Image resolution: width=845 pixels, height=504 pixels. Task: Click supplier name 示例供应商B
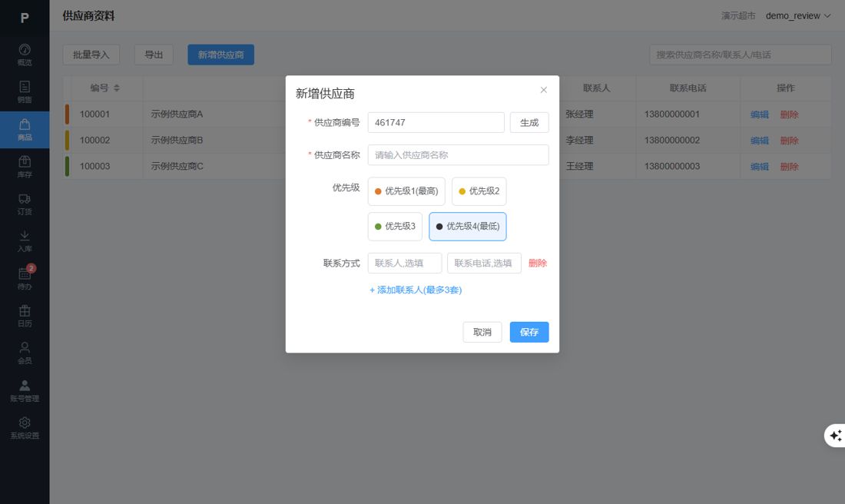(177, 140)
